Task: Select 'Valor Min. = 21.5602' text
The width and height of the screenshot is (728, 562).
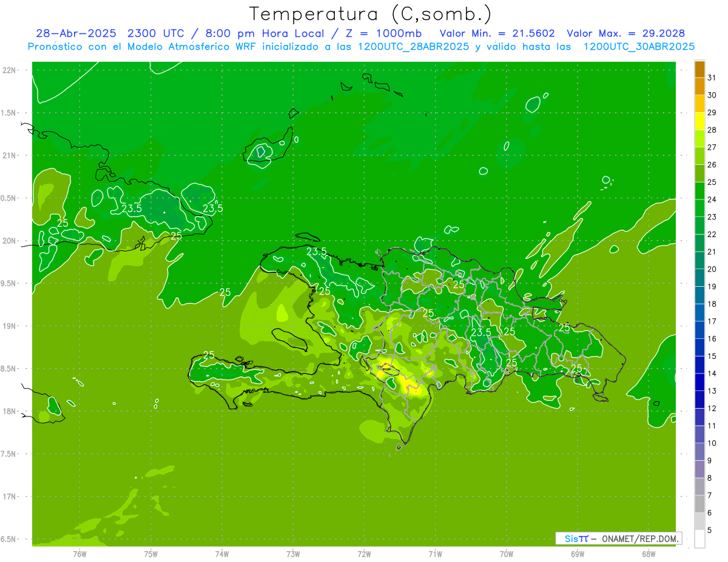Action: [497, 33]
